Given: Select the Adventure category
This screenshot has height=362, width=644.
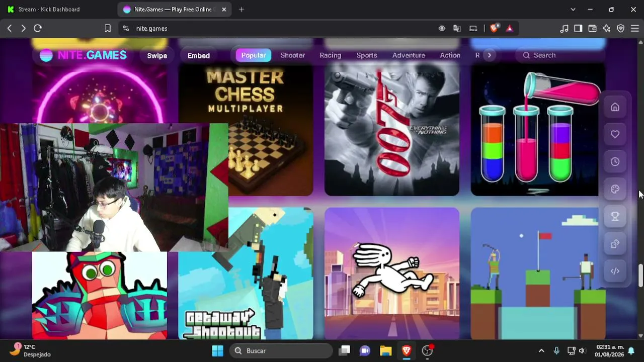Looking at the screenshot, I should 409,55.
